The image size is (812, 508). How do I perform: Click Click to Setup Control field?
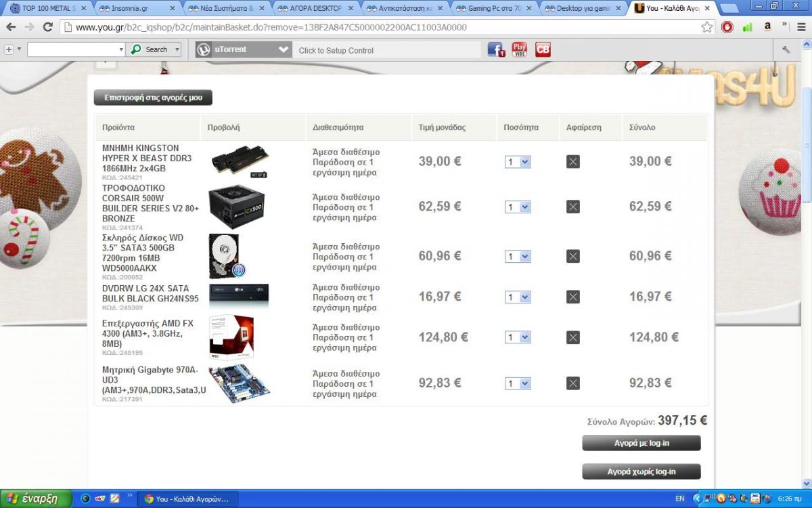(x=386, y=50)
